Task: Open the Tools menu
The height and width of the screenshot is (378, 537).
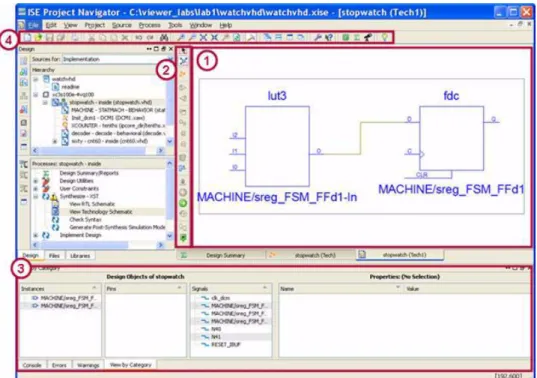Action: pos(175,25)
